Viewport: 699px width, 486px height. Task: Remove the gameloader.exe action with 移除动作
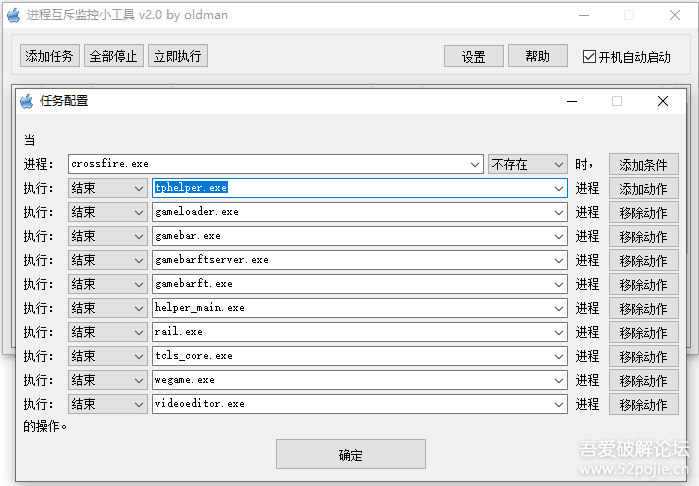643,213
